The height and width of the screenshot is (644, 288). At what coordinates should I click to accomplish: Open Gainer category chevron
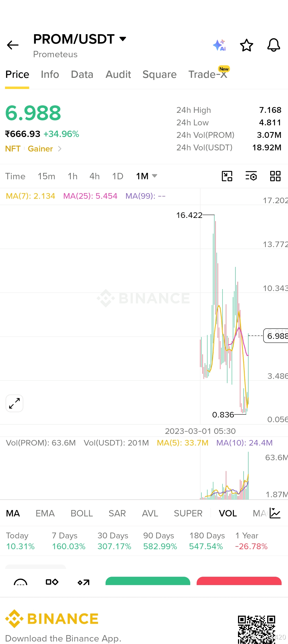tap(59, 149)
